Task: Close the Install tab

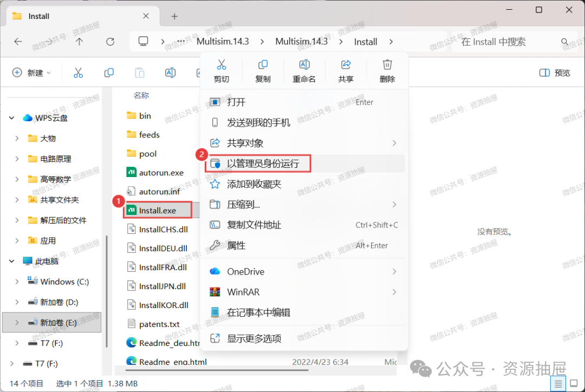Action: pyautogui.click(x=146, y=16)
